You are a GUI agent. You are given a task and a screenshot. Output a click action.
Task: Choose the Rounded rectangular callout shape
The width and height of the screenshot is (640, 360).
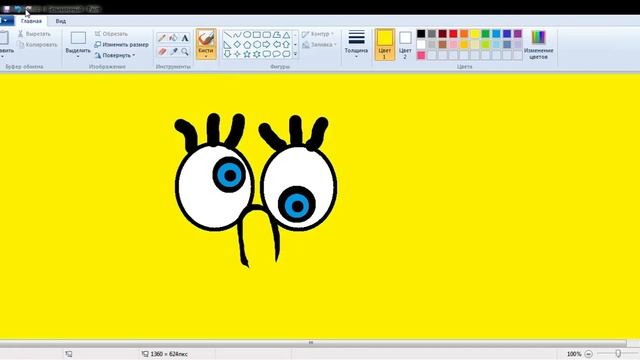[x=267, y=54]
